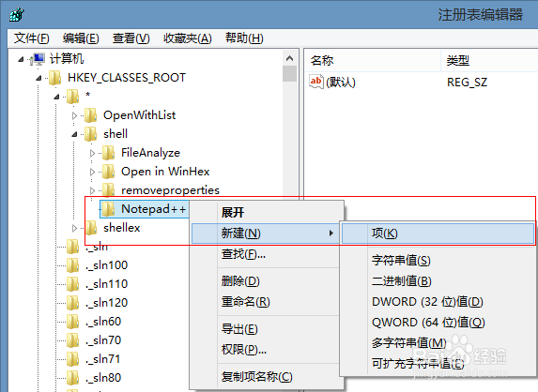Expand the shellex node
The height and width of the screenshot is (392, 538).
(x=74, y=228)
